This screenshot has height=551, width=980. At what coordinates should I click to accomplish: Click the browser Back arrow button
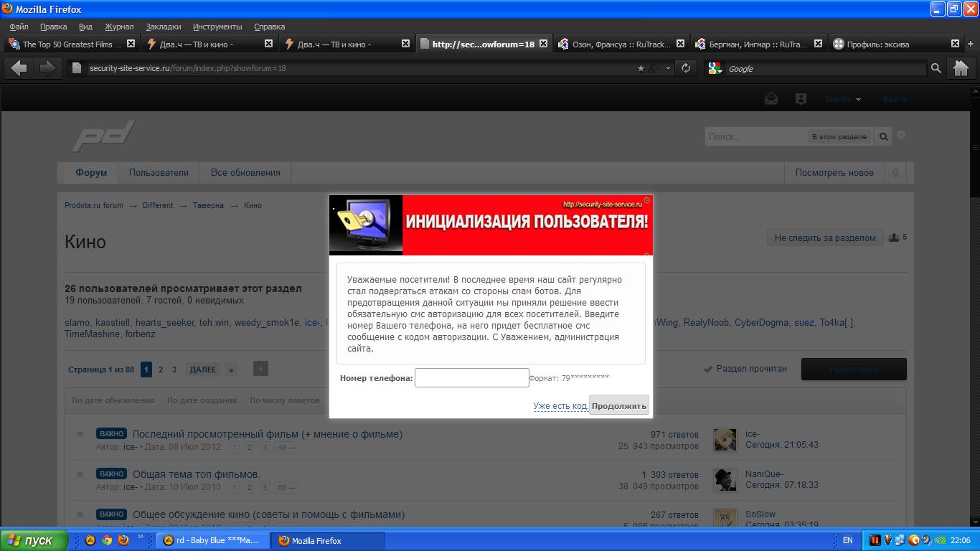click(x=19, y=68)
